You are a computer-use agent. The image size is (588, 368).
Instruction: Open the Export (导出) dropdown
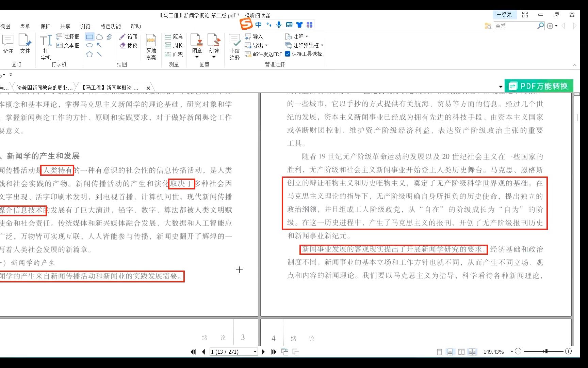(266, 45)
